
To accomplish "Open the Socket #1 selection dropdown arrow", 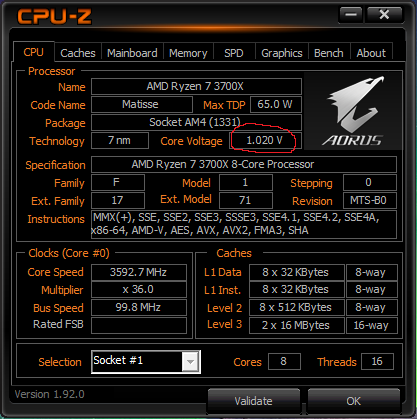I will coord(190,362).
